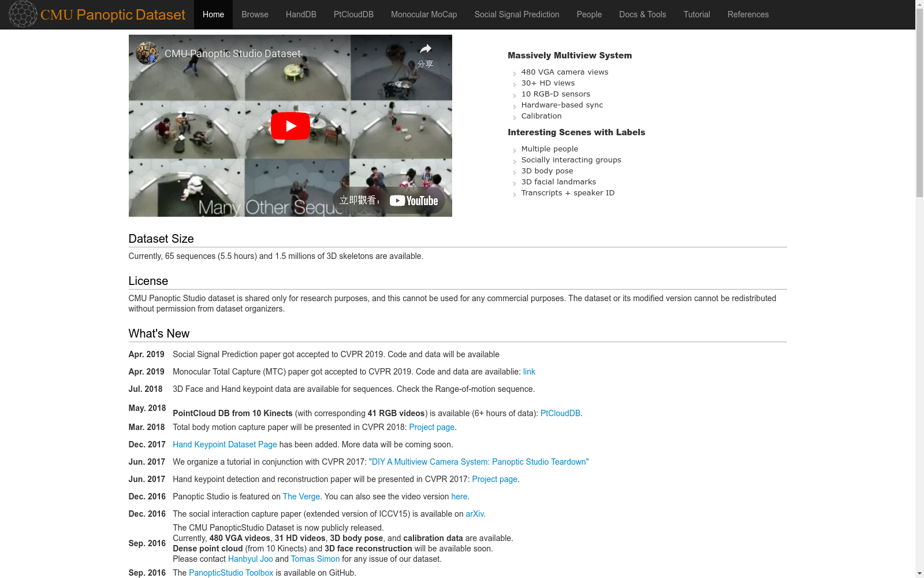Image resolution: width=924 pixels, height=578 pixels.
Task: Click the chevron beside 10 RGB-D sensors
Action: pos(514,95)
